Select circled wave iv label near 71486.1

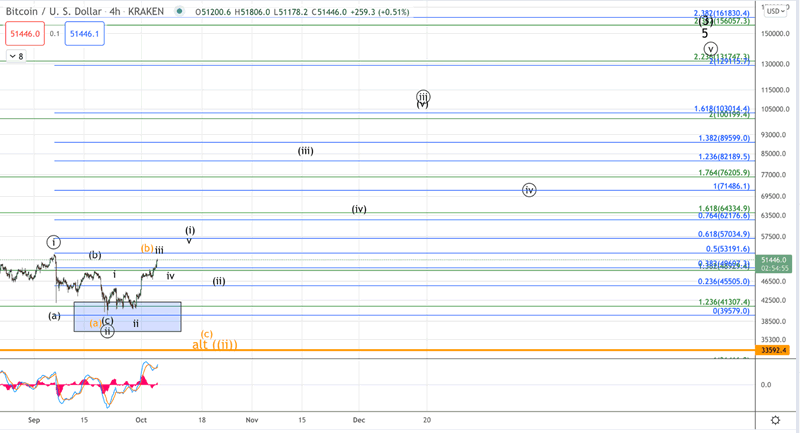click(530, 190)
